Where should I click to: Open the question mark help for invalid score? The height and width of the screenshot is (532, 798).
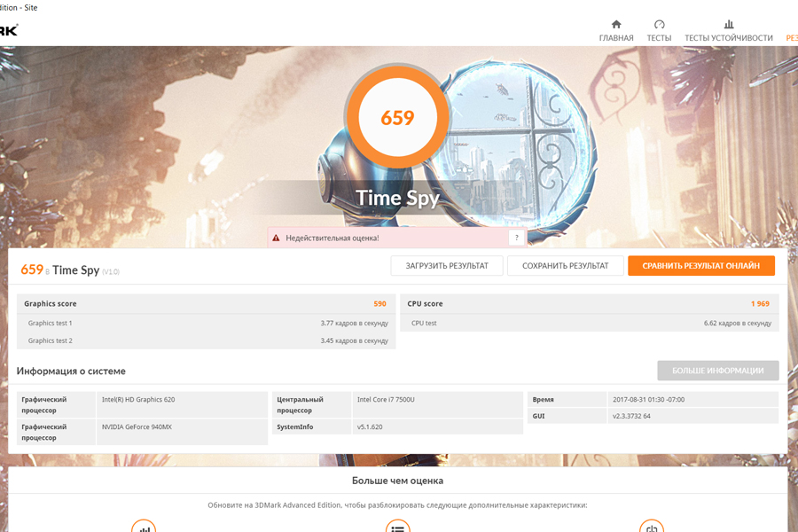(x=517, y=238)
